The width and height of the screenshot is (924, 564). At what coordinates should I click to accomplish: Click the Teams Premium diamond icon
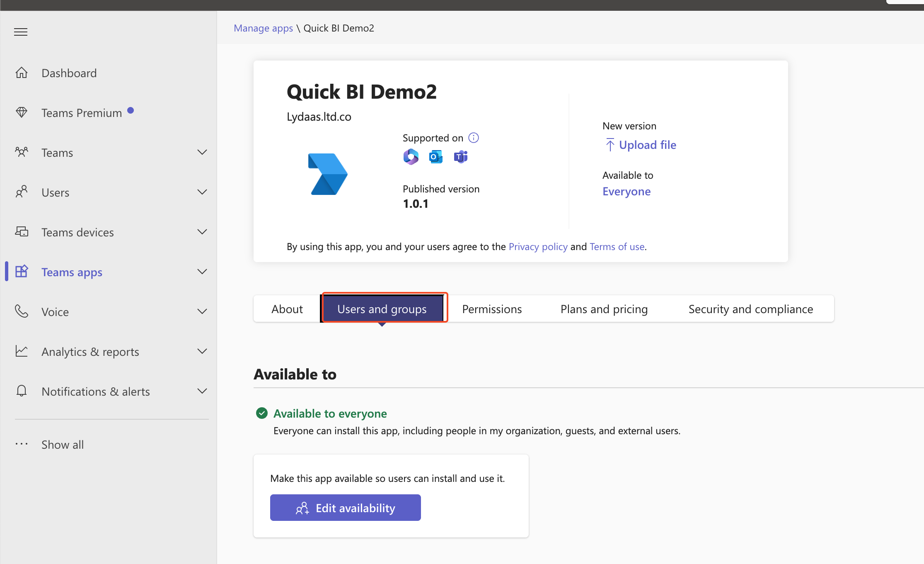tap(22, 112)
